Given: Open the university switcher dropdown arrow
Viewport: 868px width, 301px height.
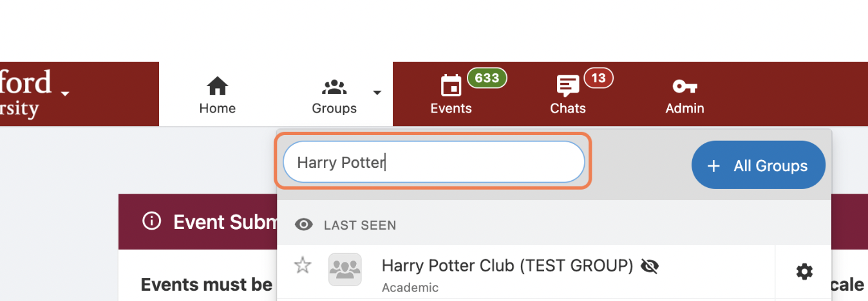Looking at the screenshot, I should click(x=64, y=94).
